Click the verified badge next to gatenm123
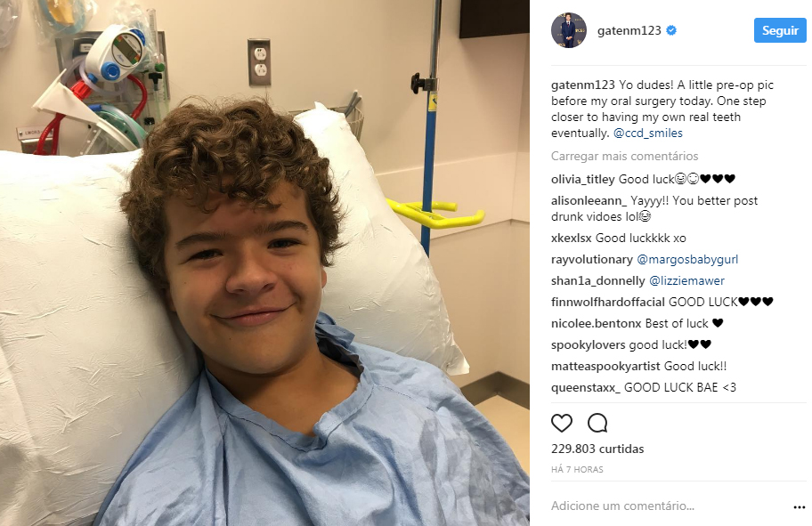Screen dimensions: 812x526 (x=671, y=30)
